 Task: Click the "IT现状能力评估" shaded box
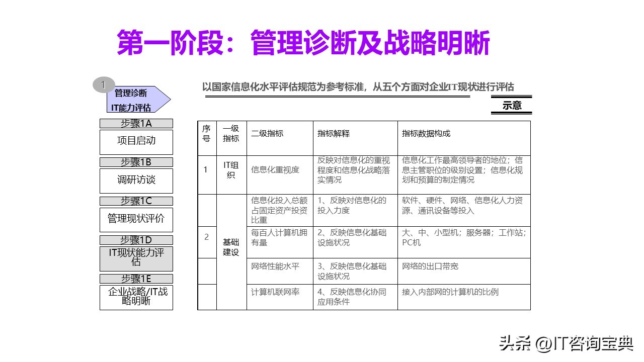(136, 258)
